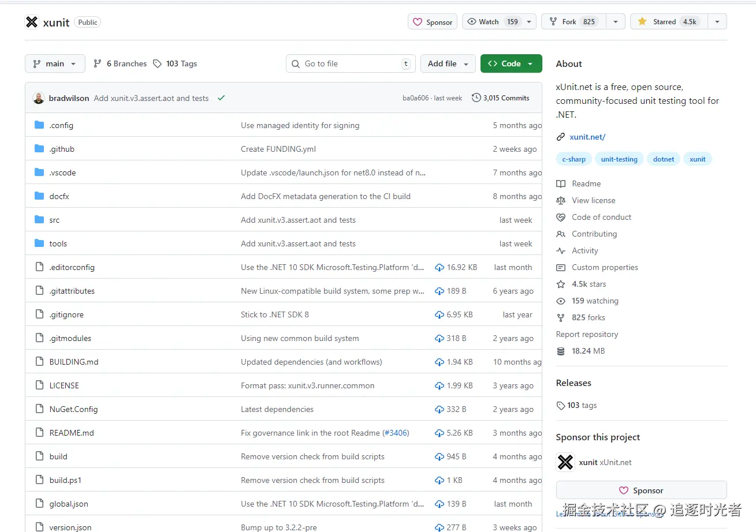Click the Go to file search field
756x532 pixels.
351,63
